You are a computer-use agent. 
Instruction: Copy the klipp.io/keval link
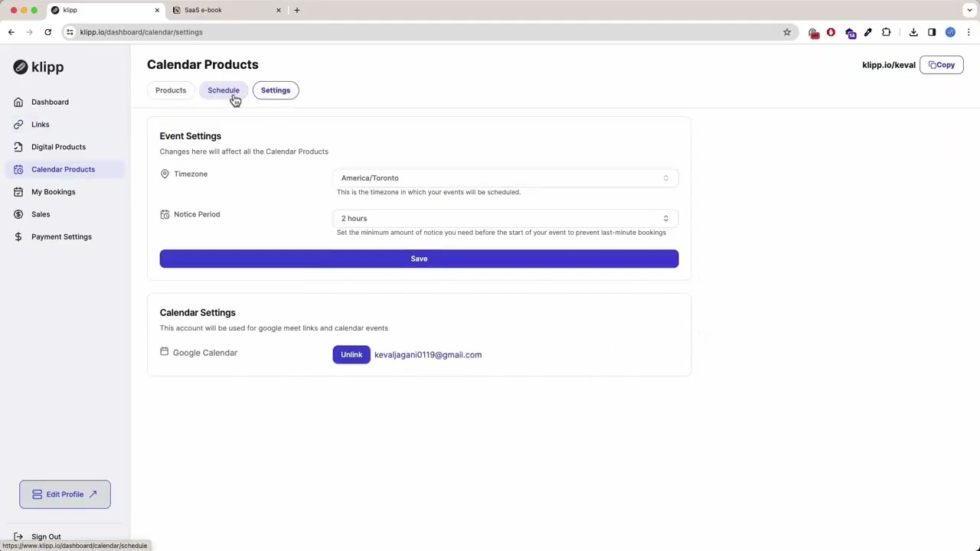(942, 64)
